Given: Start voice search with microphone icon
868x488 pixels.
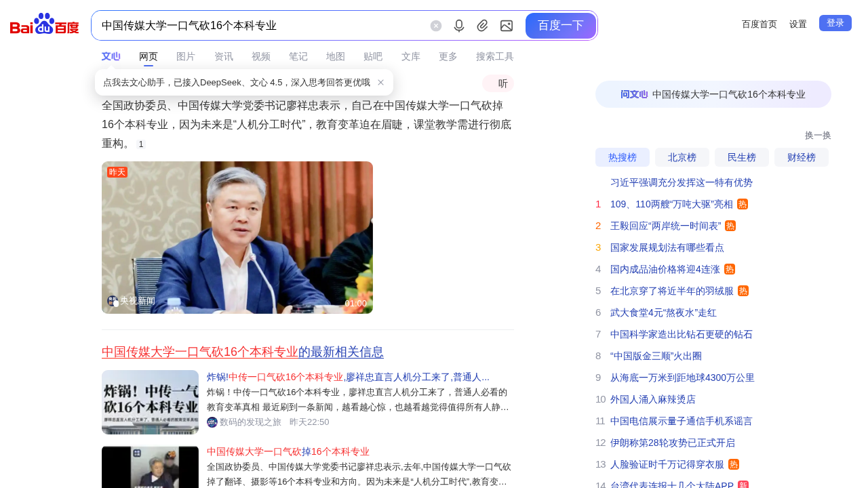Looking at the screenshot, I should pos(459,26).
